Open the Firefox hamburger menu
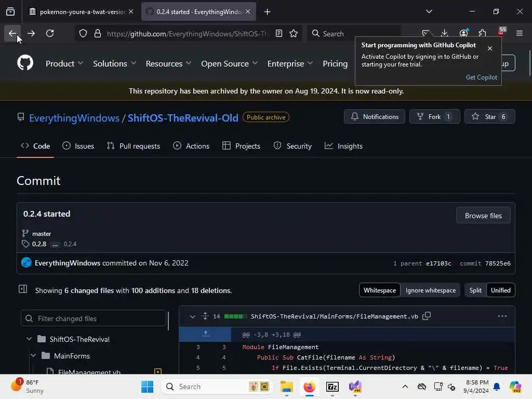 point(520,33)
